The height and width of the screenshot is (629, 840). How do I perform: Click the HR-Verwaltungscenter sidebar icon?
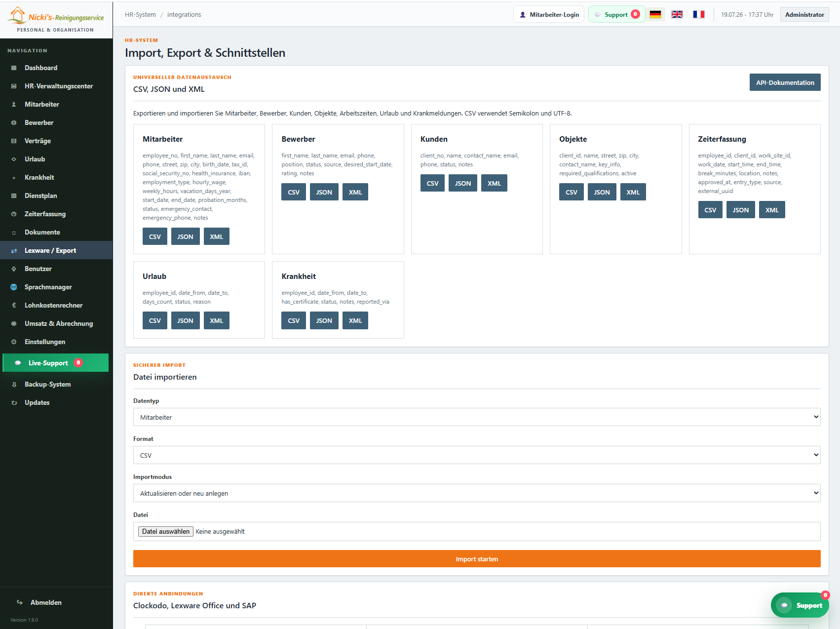tap(14, 86)
